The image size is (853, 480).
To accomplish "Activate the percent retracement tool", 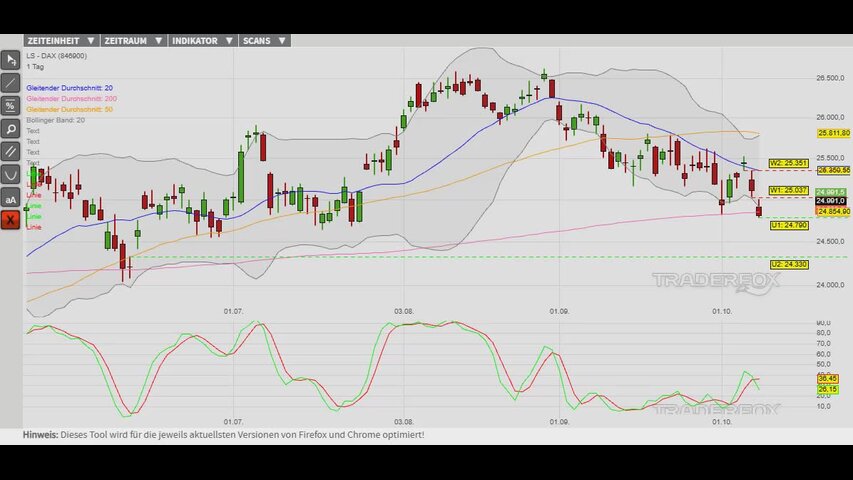I will pos(10,106).
